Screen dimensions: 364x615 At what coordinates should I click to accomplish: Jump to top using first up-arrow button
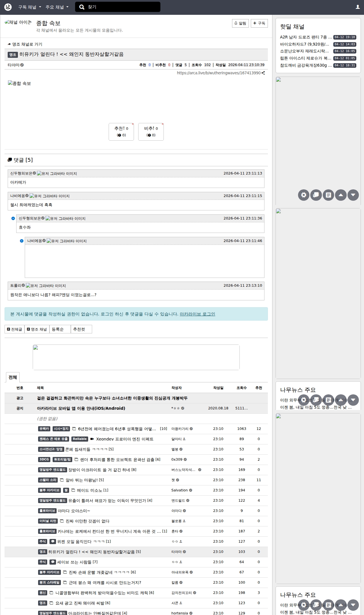point(341,195)
